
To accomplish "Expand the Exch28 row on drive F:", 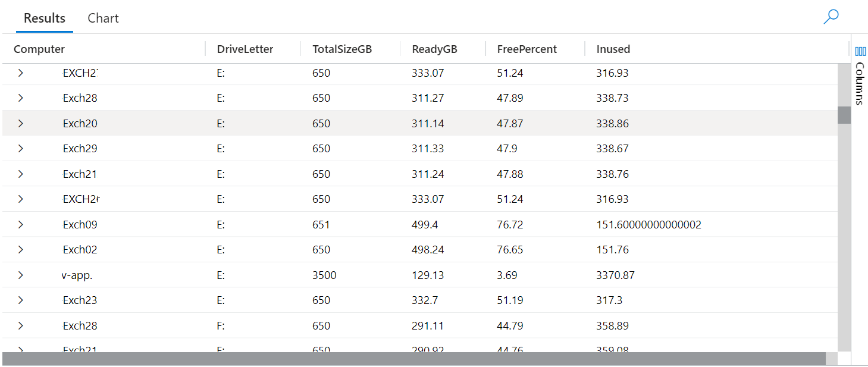I will (20, 326).
